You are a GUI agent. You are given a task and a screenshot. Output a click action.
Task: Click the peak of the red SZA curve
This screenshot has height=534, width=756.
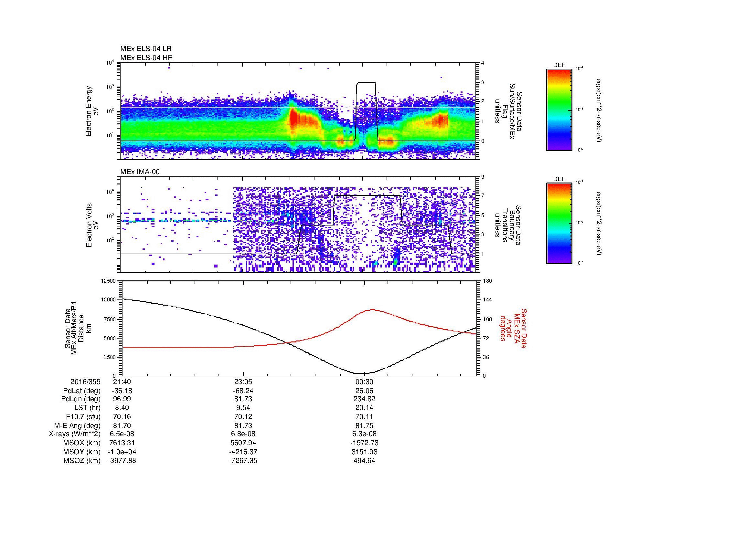click(x=372, y=309)
